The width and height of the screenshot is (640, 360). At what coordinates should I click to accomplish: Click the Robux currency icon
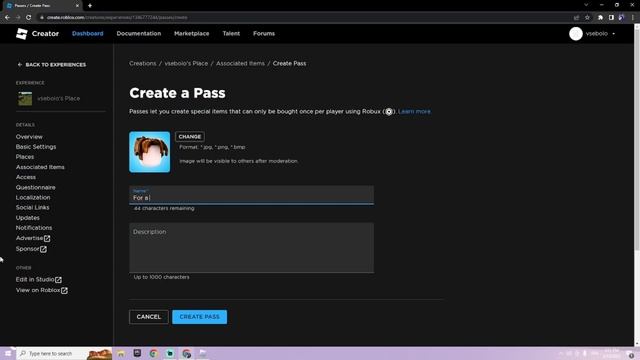[389, 111]
